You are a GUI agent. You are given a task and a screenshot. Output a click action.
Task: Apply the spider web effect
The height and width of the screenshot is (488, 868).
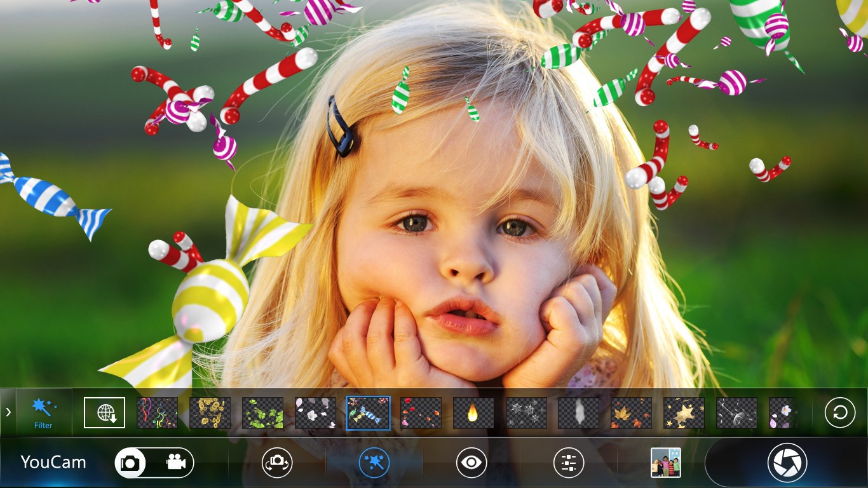tap(526, 413)
